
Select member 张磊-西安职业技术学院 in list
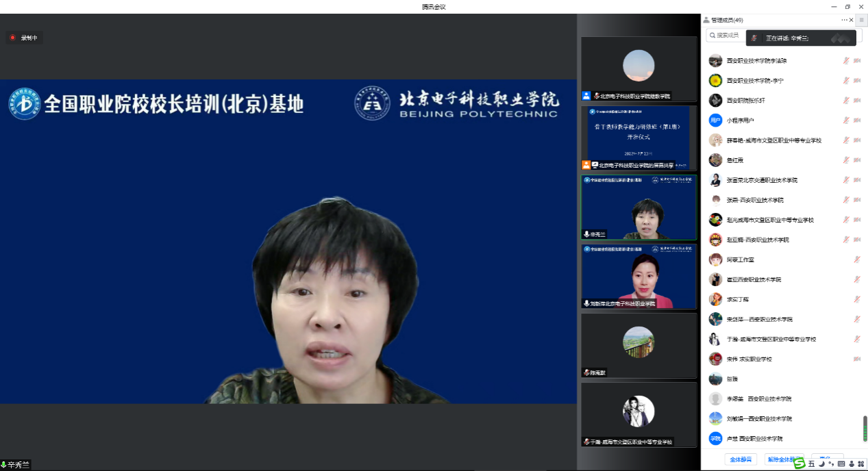(755, 200)
